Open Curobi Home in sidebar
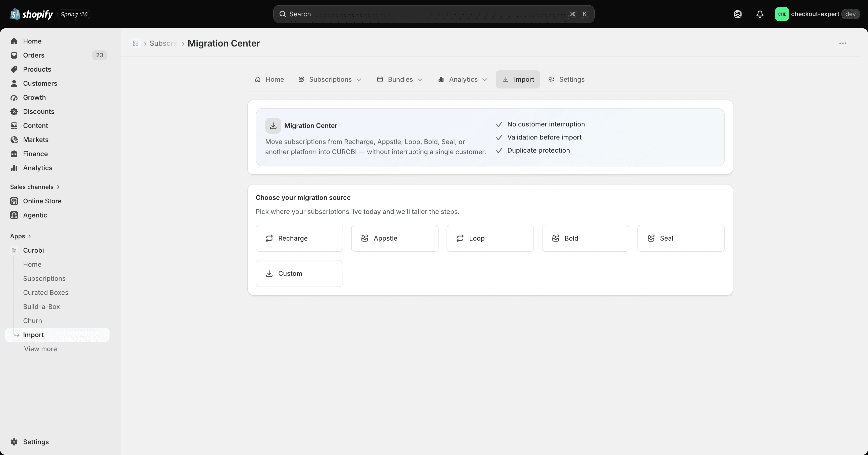The image size is (868, 455). point(32,264)
